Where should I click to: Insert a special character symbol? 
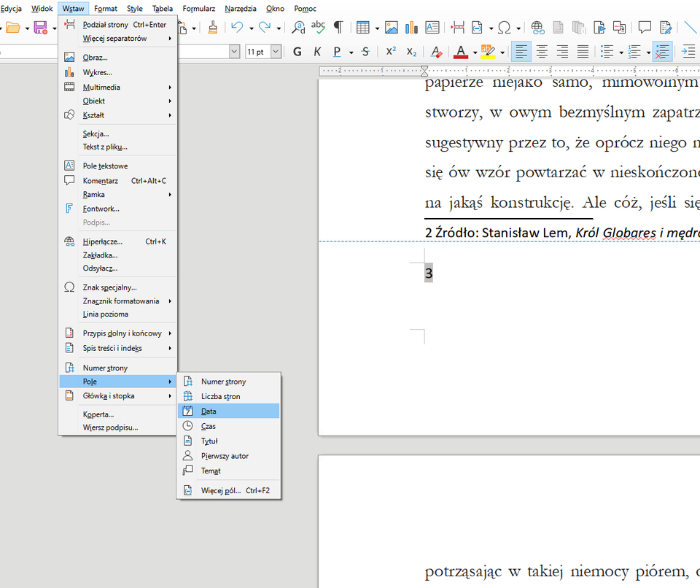pos(503,27)
